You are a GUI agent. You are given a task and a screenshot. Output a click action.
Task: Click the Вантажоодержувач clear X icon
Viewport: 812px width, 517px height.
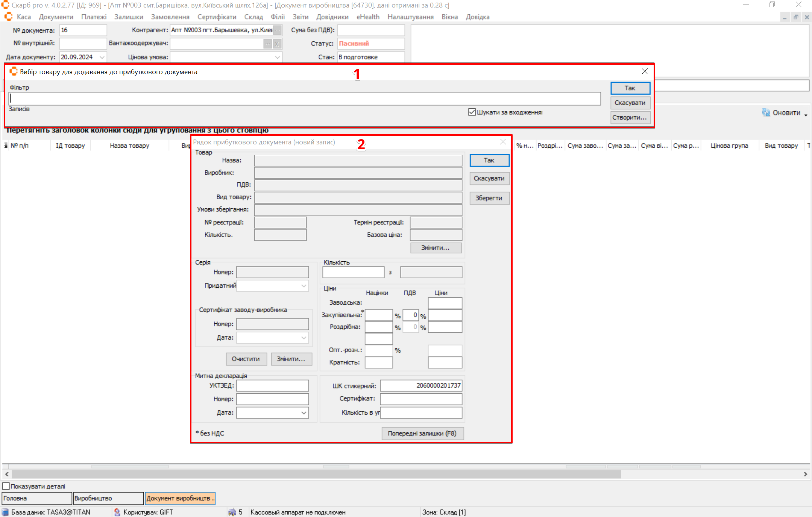pyautogui.click(x=277, y=44)
